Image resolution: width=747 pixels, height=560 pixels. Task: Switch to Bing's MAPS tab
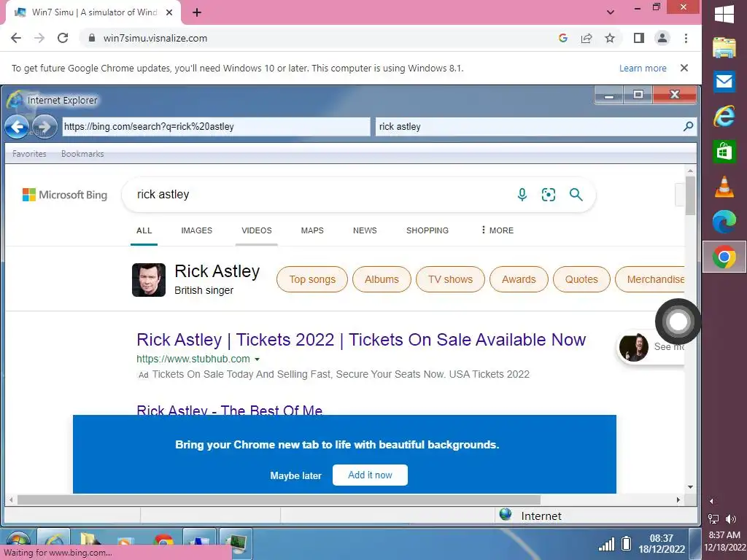tap(312, 230)
